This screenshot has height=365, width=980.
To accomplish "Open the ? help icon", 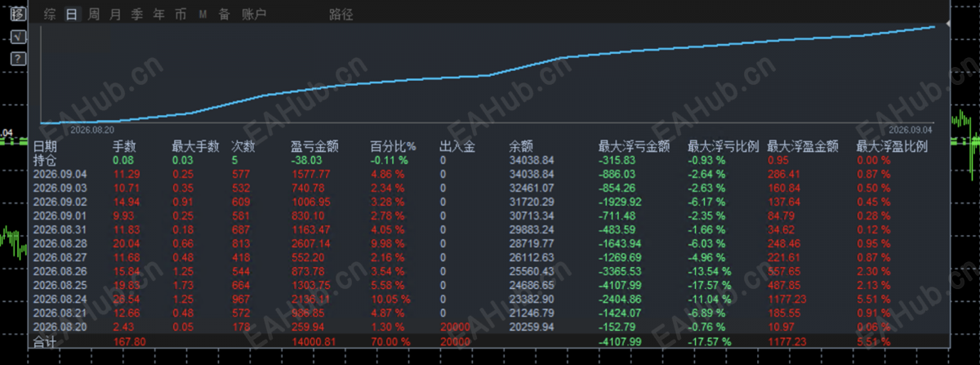I will tap(19, 59).
